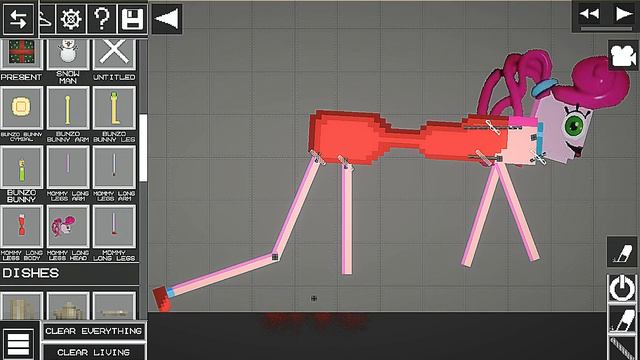Click the play button at top right
Viewport: 640px width, 360px height.
coord(624,14)
